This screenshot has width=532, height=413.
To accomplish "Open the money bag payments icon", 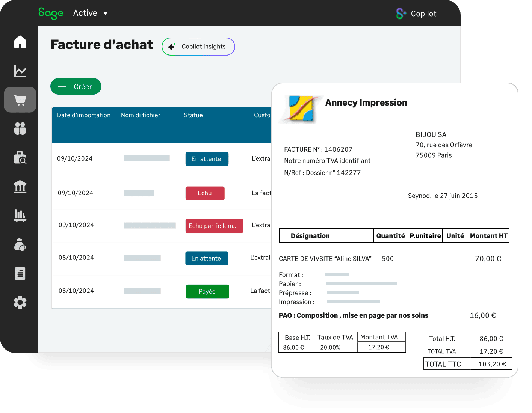I will [20, 245].
